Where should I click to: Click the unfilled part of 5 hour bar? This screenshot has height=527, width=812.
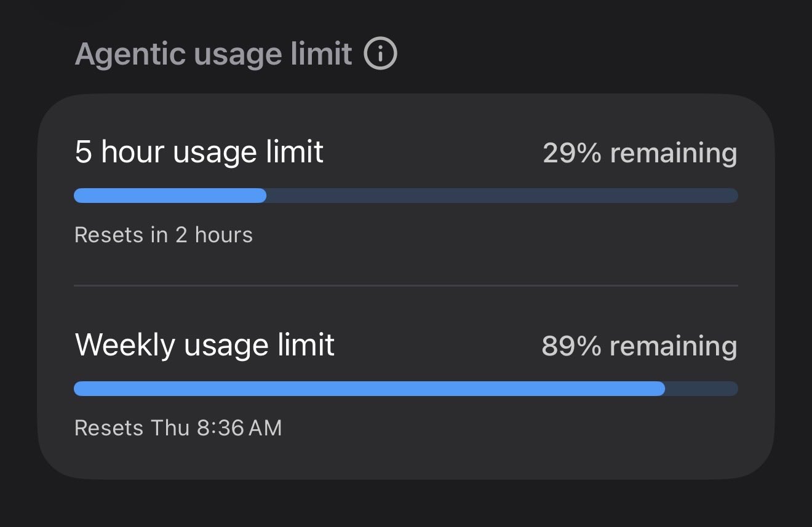click(502, 196)
